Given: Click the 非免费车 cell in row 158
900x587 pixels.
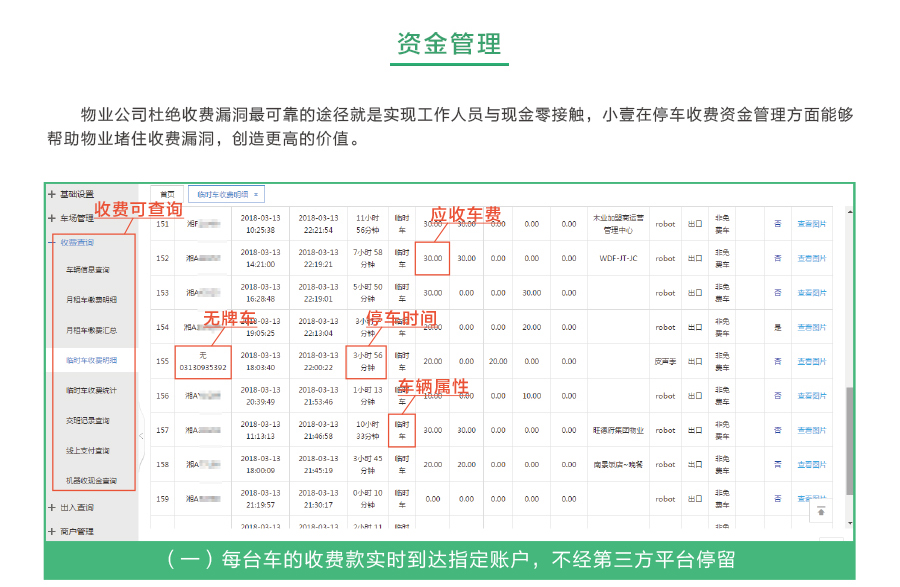Looking at the screenshot, I should pos(722,465).
